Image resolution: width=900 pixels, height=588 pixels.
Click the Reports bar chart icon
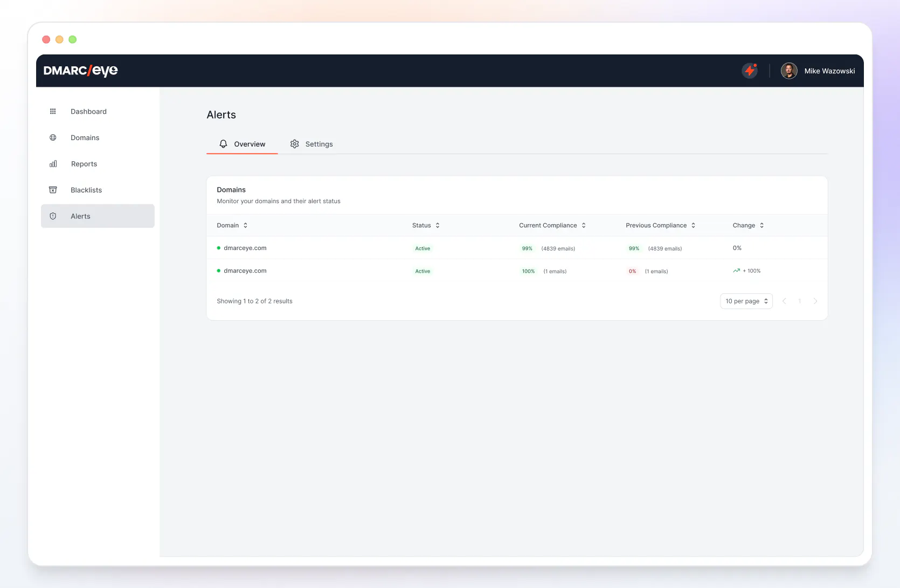(53, 164)
